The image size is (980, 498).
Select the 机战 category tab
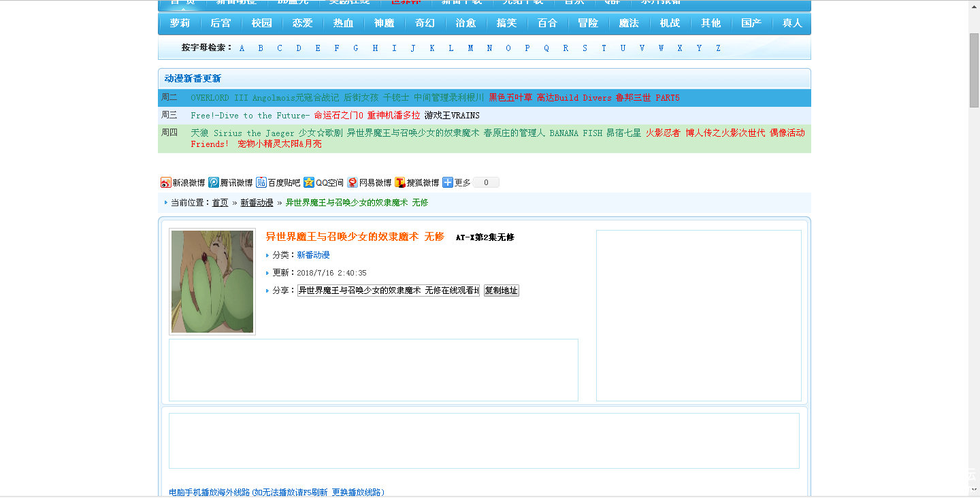click(670, 23)
